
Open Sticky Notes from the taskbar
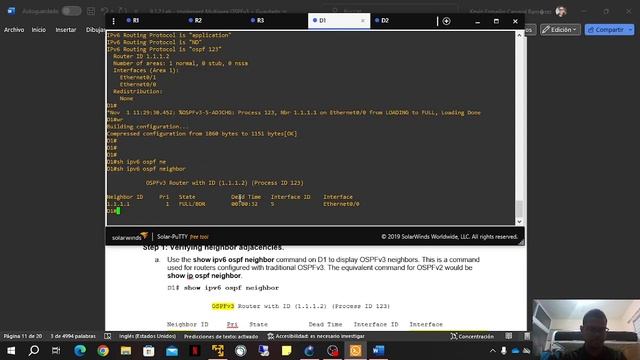point(287,351)
